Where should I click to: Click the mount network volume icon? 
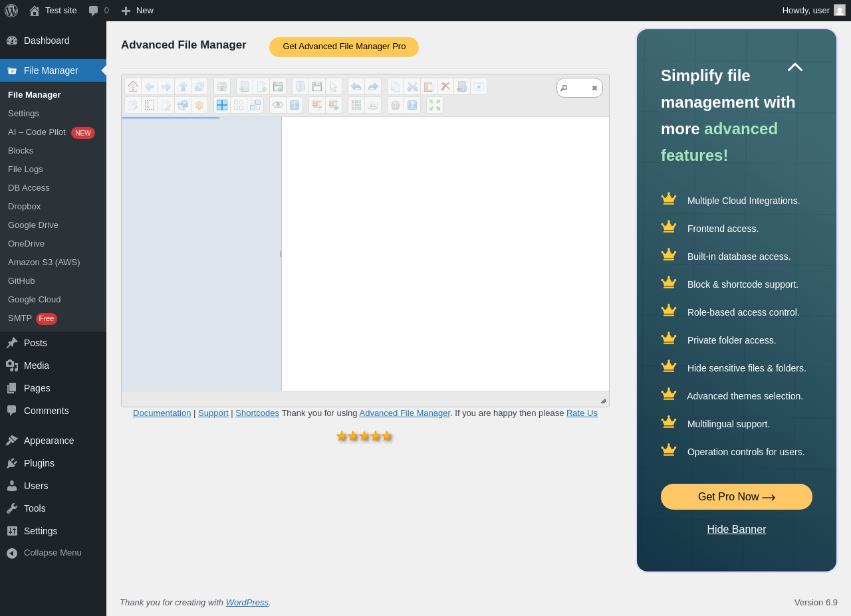coord(222,86)
